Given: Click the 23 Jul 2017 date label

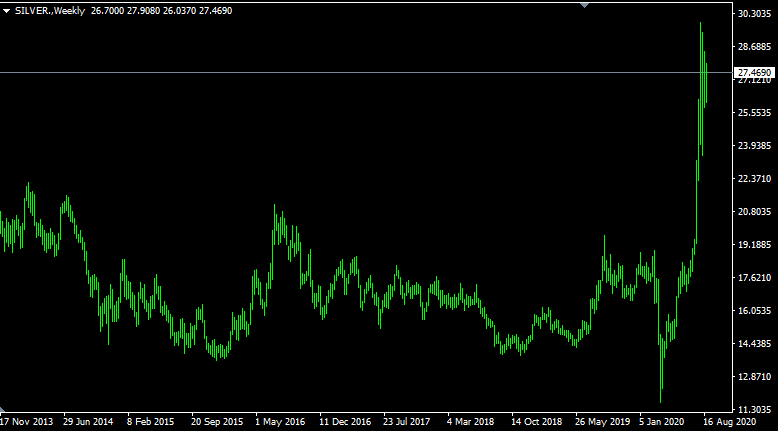Looking at the screenshot, I should (406, 422).
